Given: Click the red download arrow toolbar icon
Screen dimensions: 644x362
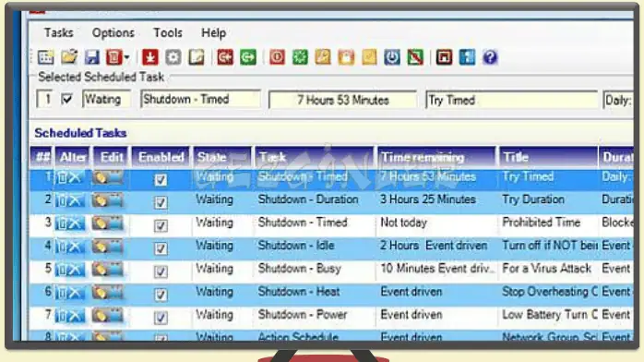Looking at the screenshot, I should pos(149,57).
